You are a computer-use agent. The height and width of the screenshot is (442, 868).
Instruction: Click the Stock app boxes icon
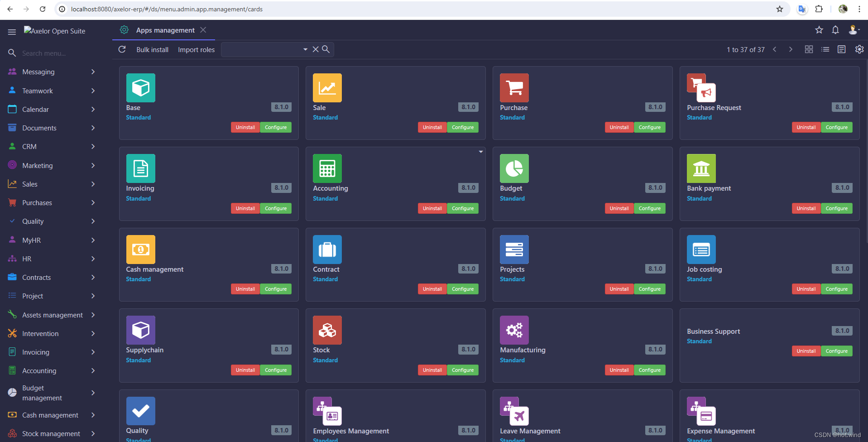327,330
